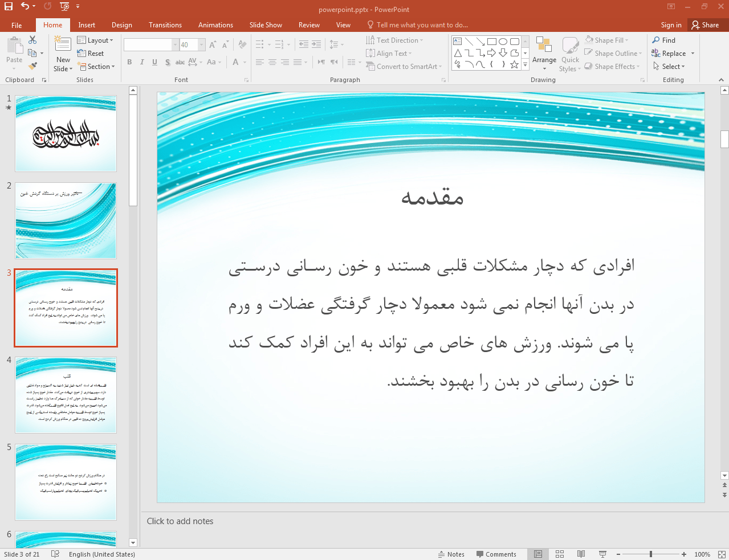This screenshot has height=560, width=729.
Task: Toggle italic text formatting
Action: click(x=142, y=62)
